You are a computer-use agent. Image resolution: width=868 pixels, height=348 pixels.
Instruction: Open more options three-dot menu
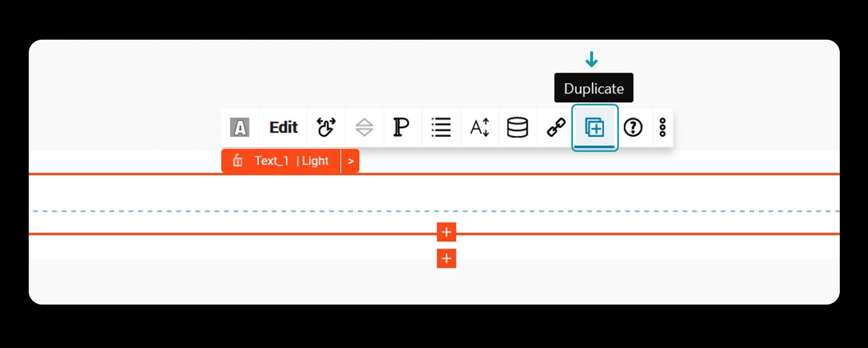click(662, 128)
